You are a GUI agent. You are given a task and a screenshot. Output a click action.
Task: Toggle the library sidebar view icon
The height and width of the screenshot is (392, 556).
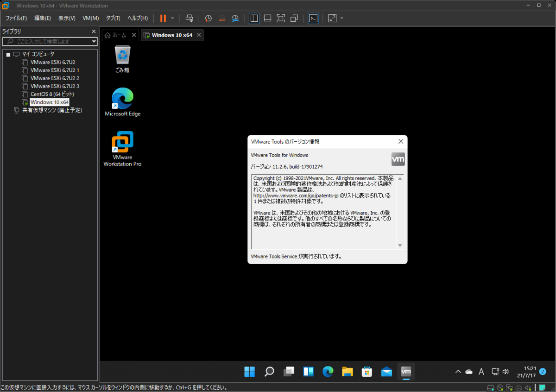point(254,18)
